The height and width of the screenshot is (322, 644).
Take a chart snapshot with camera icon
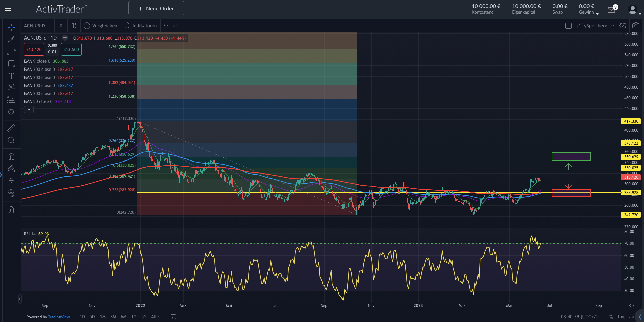pyautogui.click(x=636, y=26)
